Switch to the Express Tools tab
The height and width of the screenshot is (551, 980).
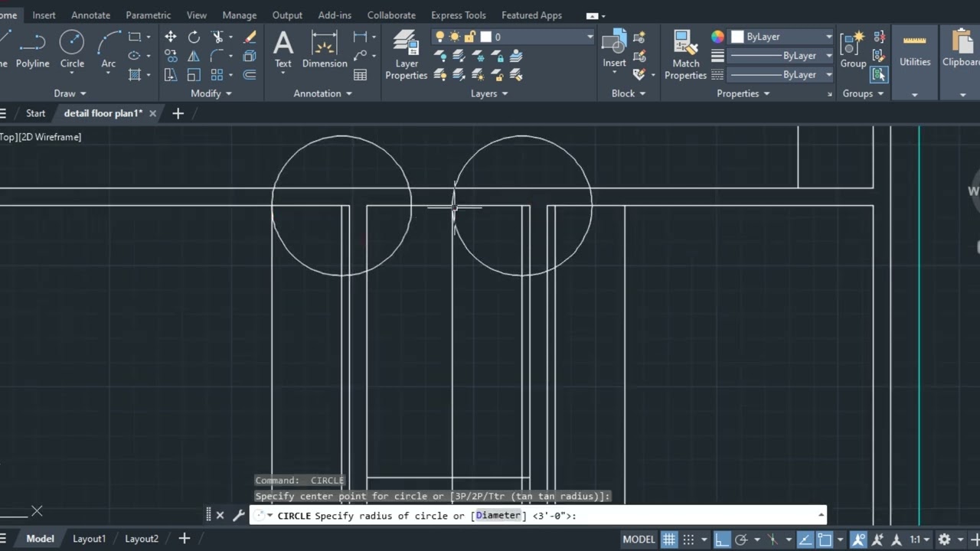tap(458, 15)
